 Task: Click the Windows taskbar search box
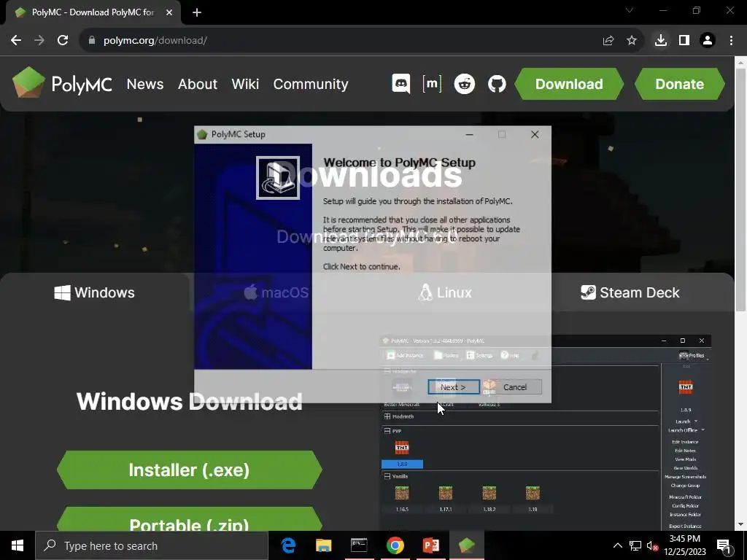tap(152, 545)
